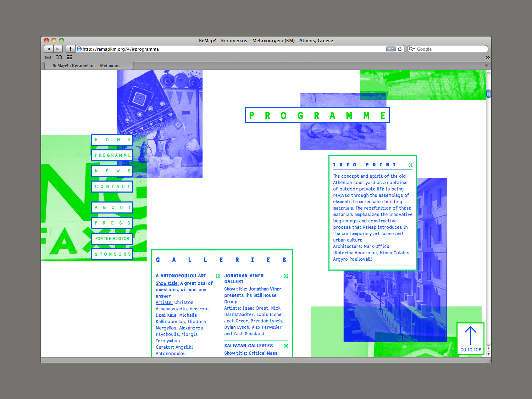Go forward with the forward arrow button
Screen dimensions: 532x399
click(x=58, y=49)
